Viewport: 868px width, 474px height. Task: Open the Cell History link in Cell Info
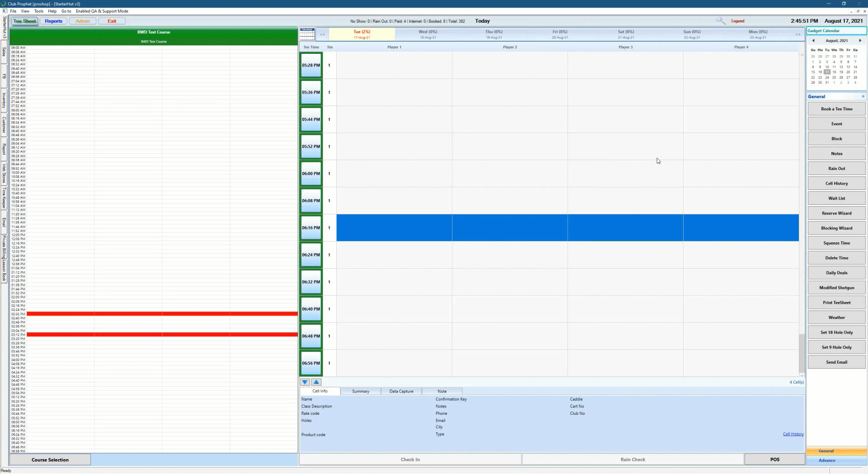[793, 434]
